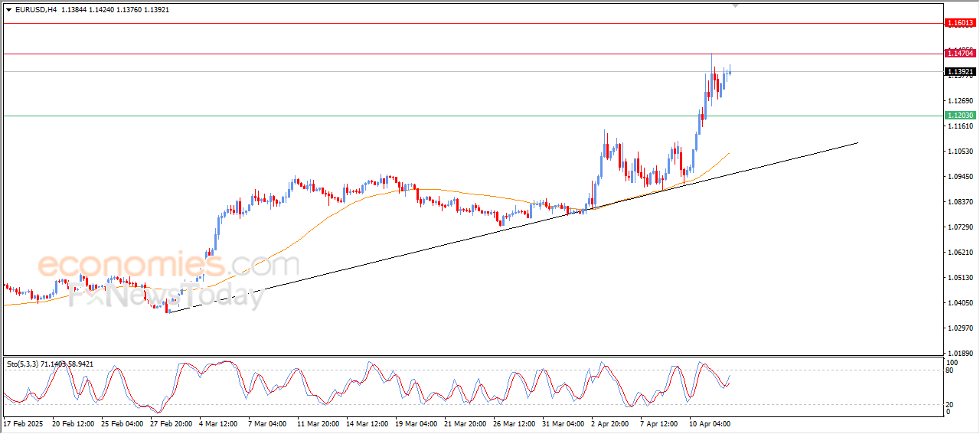This screenshot has width=980, height=434.
Task: Click the 11 Mar 20:00 time label
Action: point(318,423)
